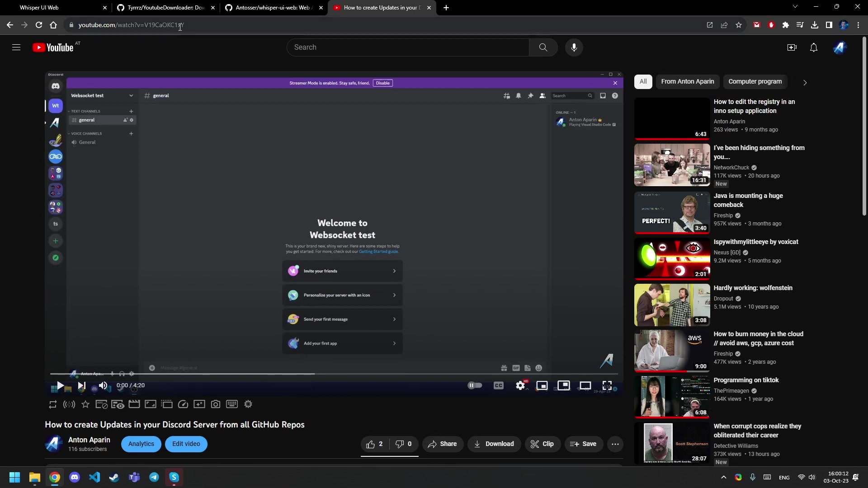Image resolution: width=868 pixels, height=488 pixels.
Task: Launch Discord from the taskbar
Action: (74, 477)
